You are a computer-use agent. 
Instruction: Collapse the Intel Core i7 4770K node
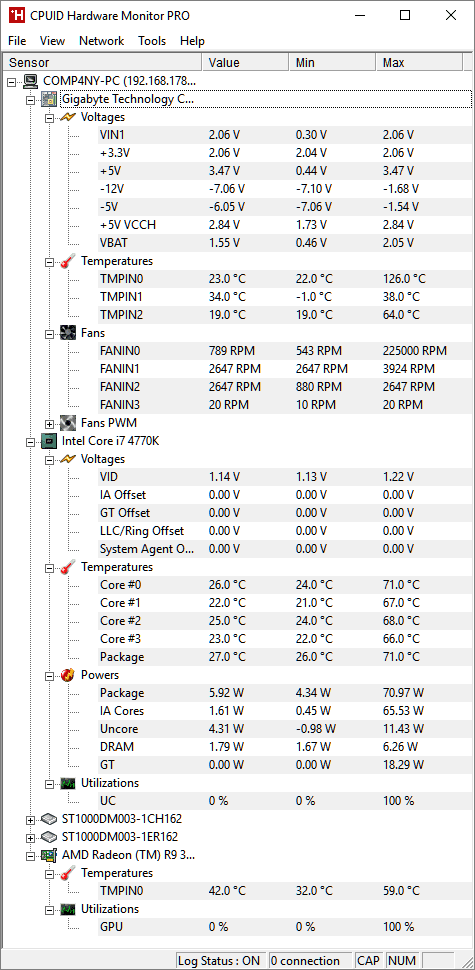click(30, 442)
